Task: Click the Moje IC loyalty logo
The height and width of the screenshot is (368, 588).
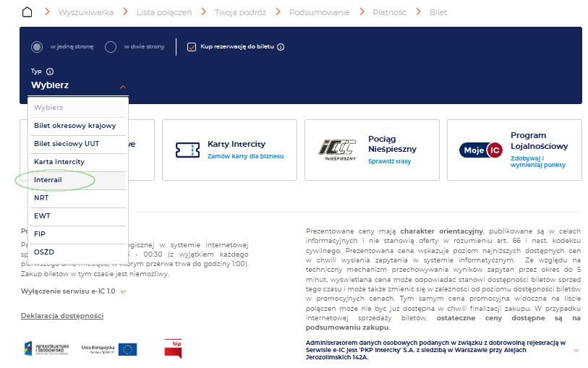Action: pyautogui.click(x=481, y=150)
